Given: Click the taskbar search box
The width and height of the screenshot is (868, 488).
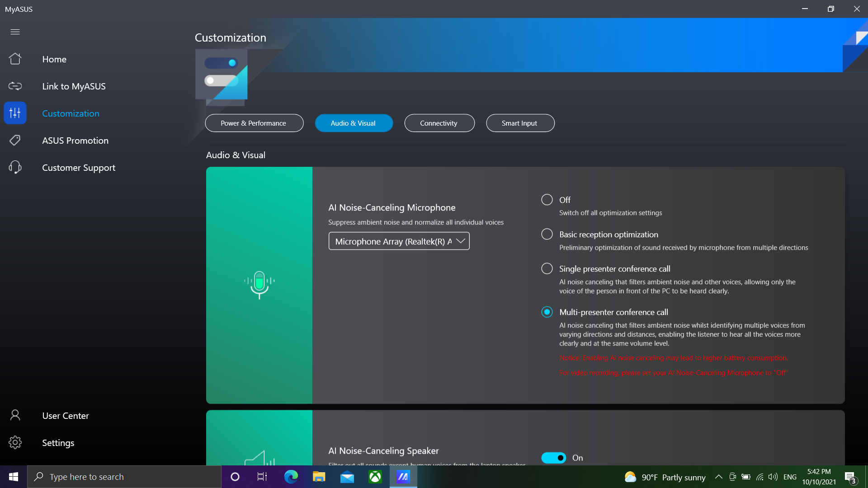Looking at the screenshot, I should click(124, 477).
